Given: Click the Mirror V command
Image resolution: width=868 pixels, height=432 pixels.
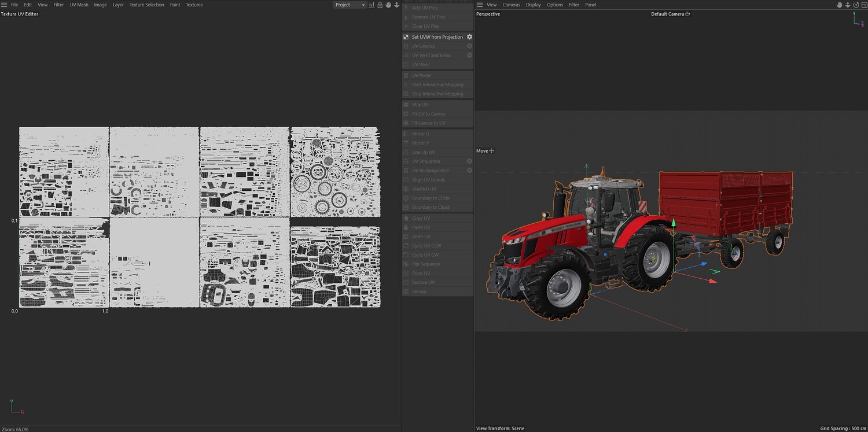Looking at the screenshot, I should click(x=437, y=143).
